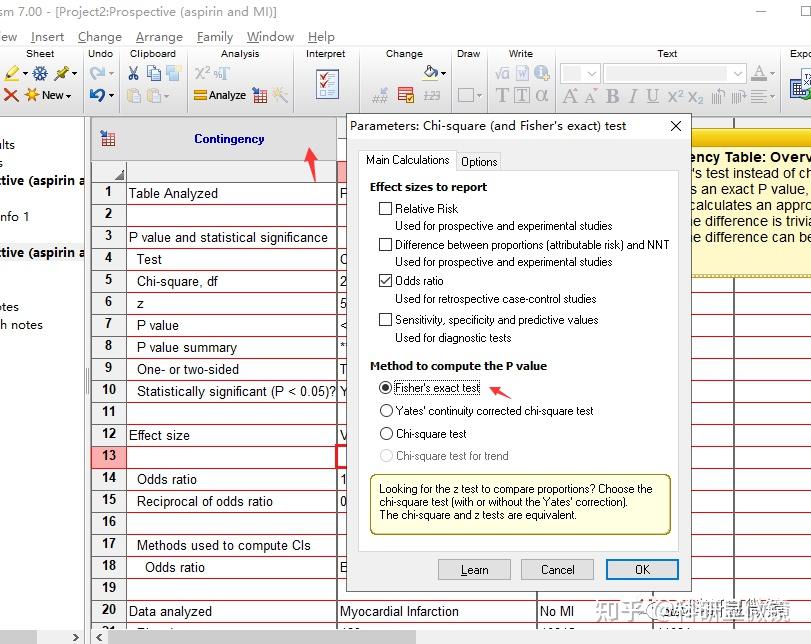Select row 14 Odds ratio cell

(232, 479)
